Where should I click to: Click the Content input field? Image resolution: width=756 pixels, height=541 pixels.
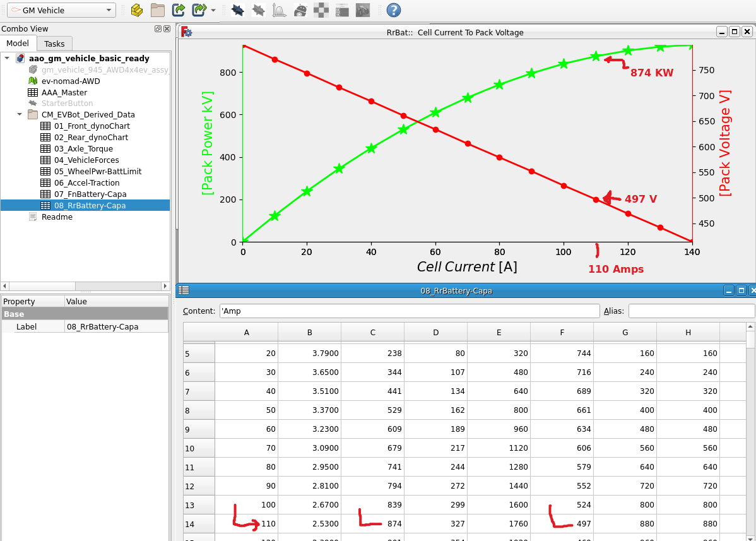409,311
